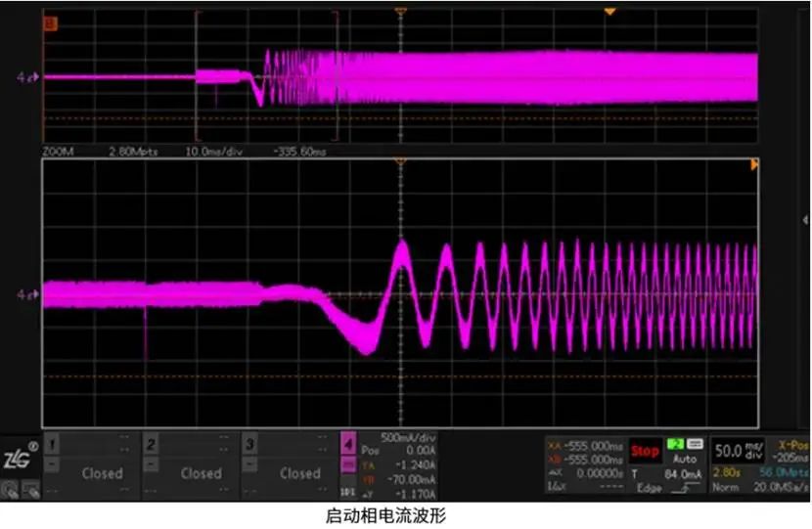Click channel 2 coupling dash button

pyautogui.click(x=151, y=464)
